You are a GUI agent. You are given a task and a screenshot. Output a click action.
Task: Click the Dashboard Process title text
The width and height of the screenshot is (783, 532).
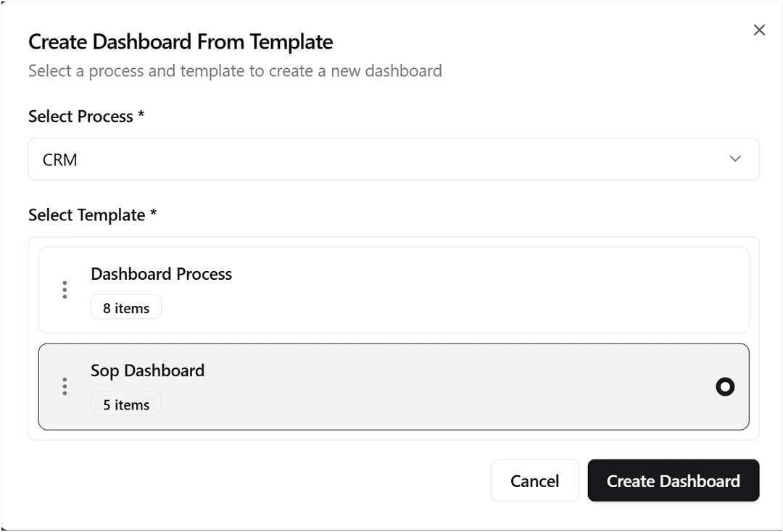click(161, 274)
